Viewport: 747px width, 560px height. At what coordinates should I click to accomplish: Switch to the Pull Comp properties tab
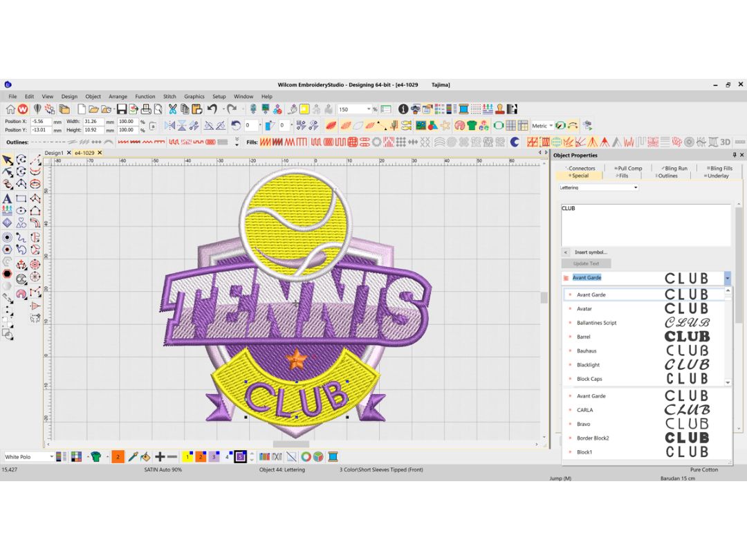point(628,168)
